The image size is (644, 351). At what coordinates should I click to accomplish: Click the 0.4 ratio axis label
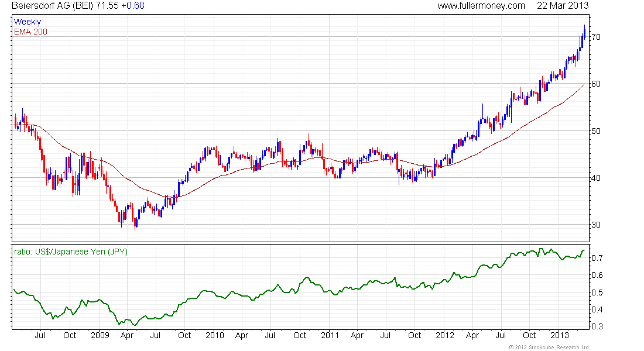[597, 309]
